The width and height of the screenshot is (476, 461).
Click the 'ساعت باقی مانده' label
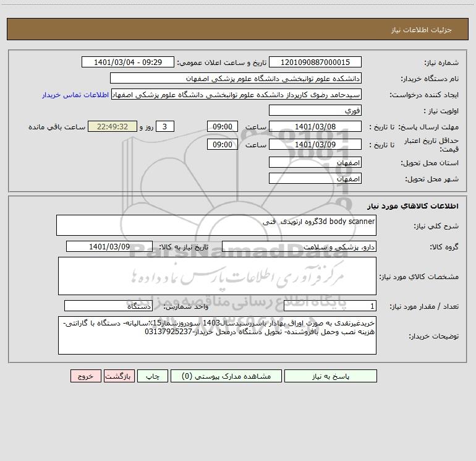tap(57, 127)
